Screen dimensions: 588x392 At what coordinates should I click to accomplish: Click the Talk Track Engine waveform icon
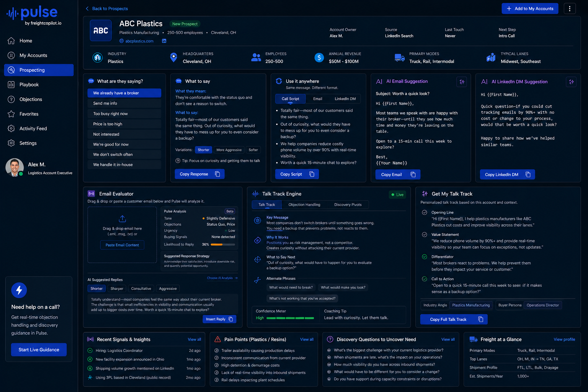(255, 194)
